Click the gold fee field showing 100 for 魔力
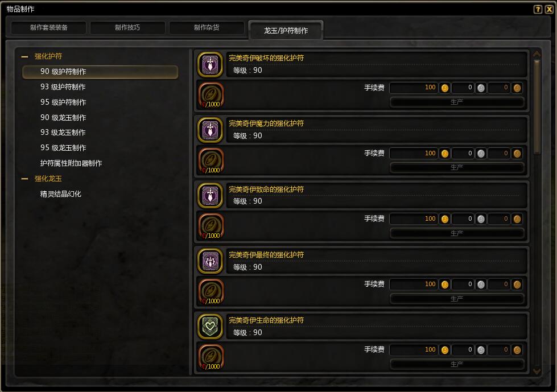Screen dimensions: 557x392 [x=414, y=154]
